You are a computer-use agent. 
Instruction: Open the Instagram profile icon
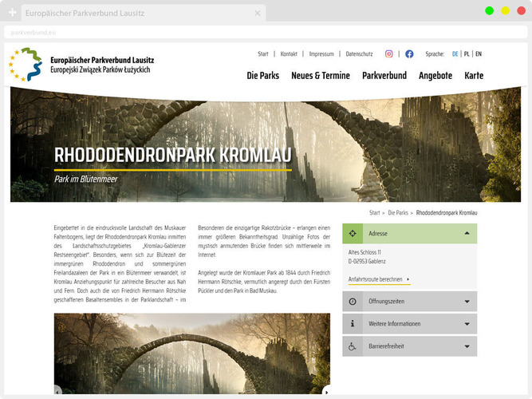tap(389, 54)
